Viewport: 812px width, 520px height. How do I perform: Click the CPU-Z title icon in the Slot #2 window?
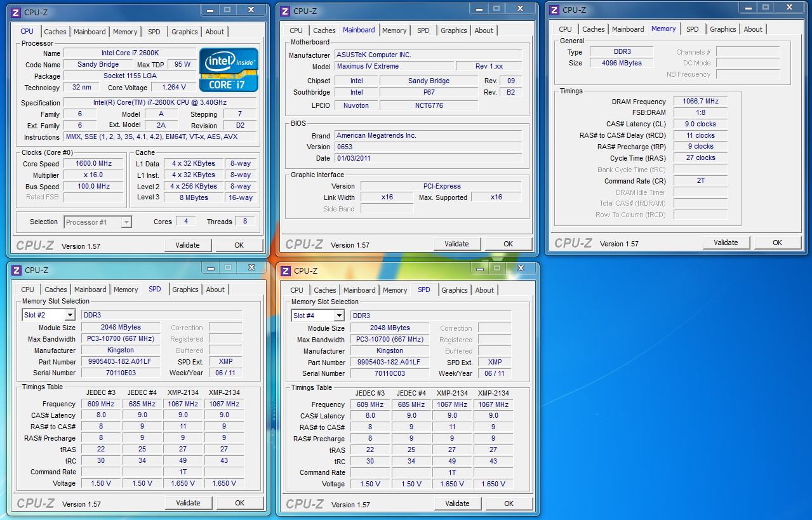click(x=17, y=270)
